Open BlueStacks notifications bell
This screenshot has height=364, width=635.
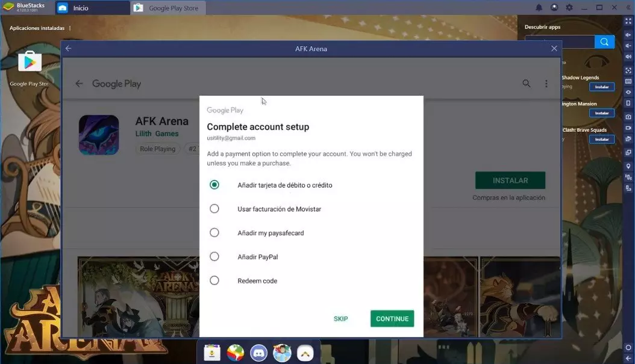[539, 8]
